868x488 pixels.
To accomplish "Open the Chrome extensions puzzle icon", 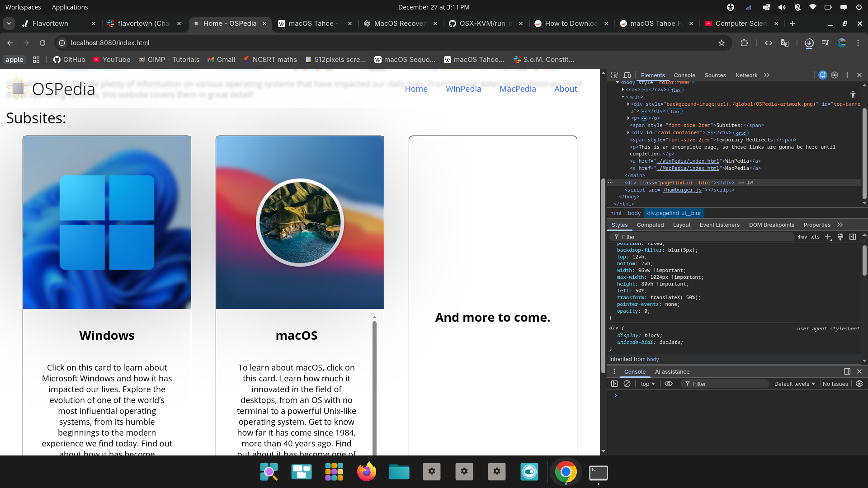I will pyautogui.click(x=745, y=43).
